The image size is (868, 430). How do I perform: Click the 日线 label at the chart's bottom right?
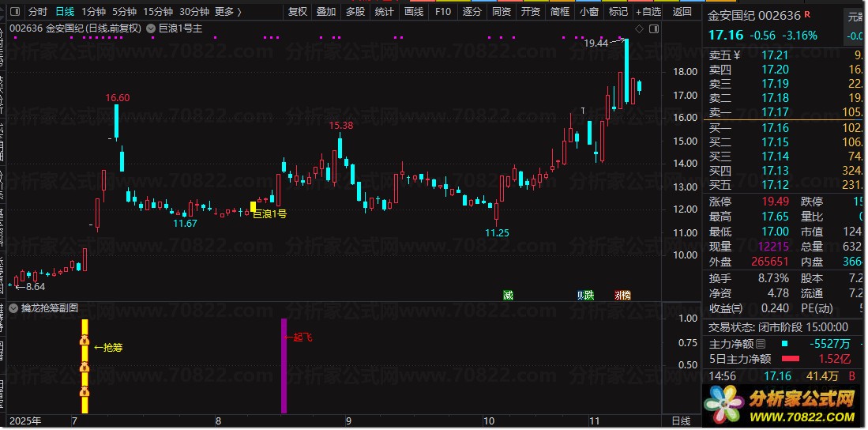[x=682, y=421]
